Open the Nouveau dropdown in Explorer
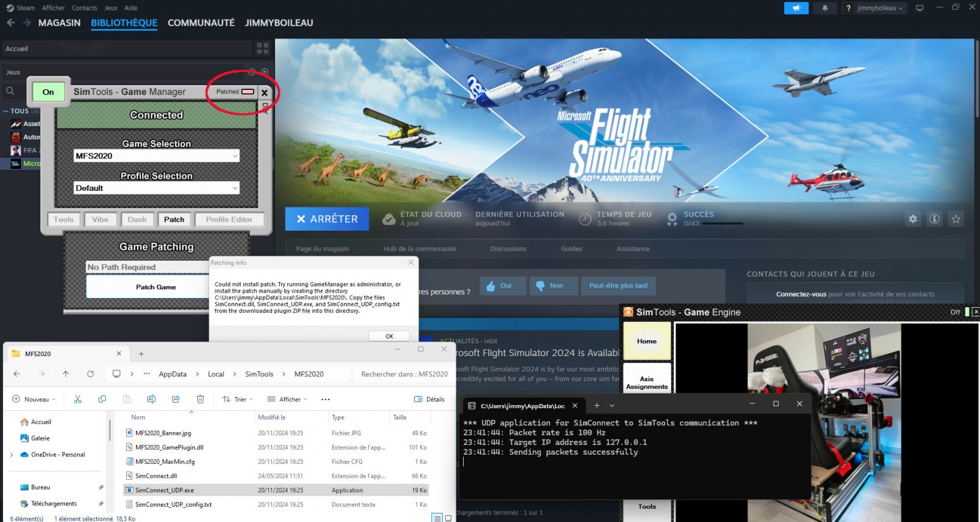980x522 pixels. 34,399
